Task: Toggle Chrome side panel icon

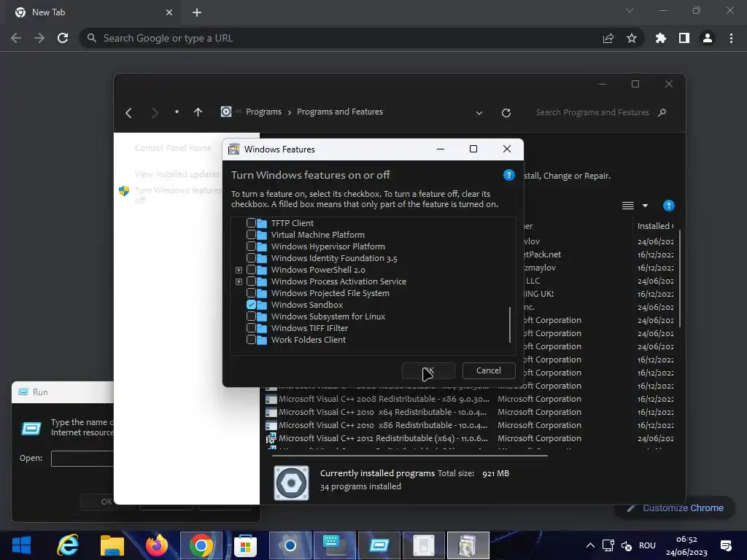Action: click(684, 38)
